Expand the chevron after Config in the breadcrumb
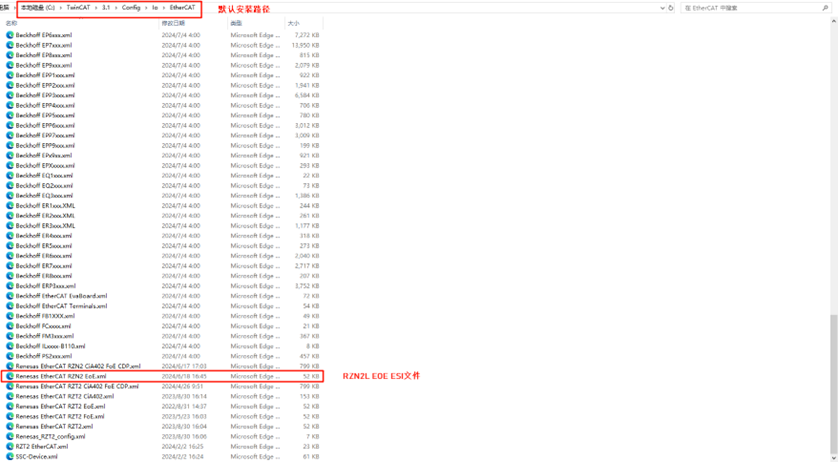Viewport: 838px width, 462px height. 146,8
